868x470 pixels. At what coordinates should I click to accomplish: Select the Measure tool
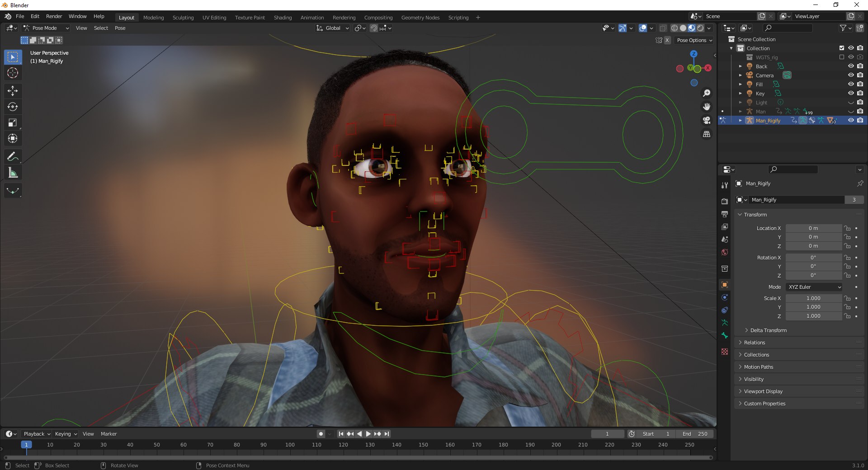click(13, 173)
